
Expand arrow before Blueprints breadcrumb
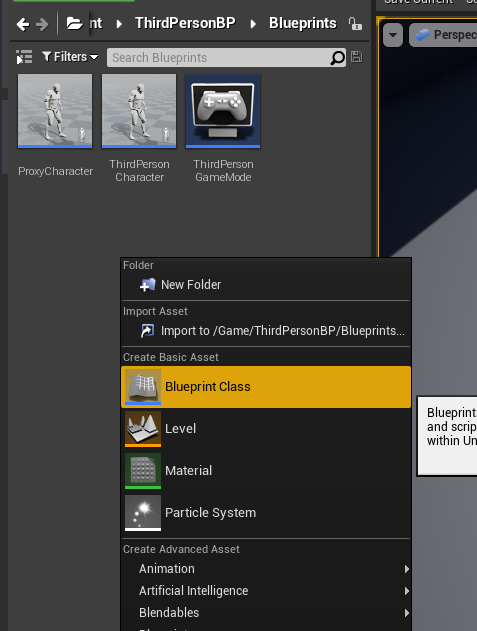coord(253,24)
